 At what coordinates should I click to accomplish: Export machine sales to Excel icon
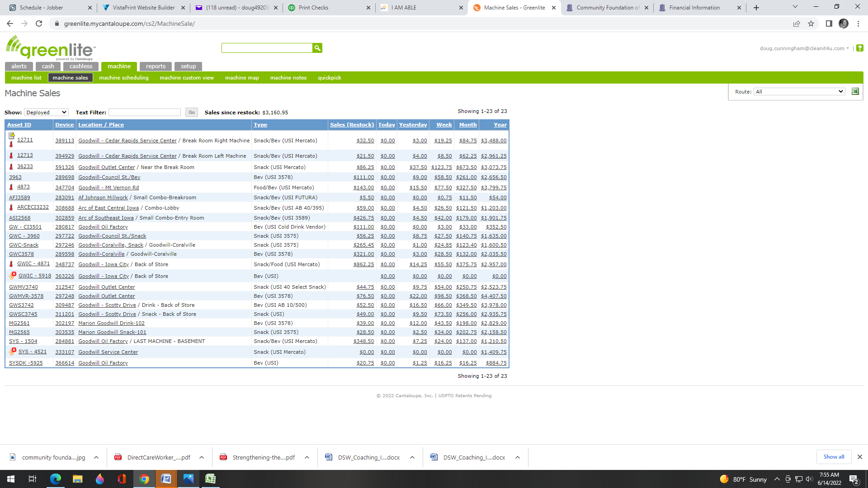tap(855, 91)
